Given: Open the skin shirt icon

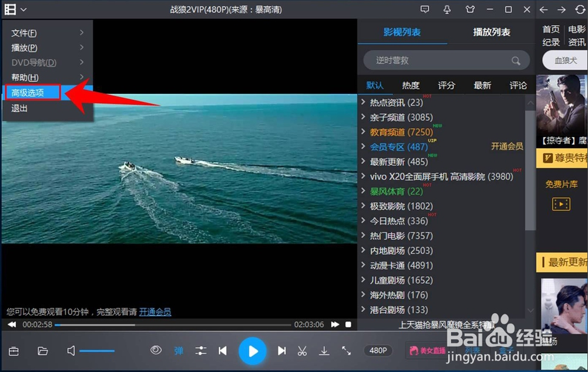Looking at the screenshot, I should coord(470,9).
